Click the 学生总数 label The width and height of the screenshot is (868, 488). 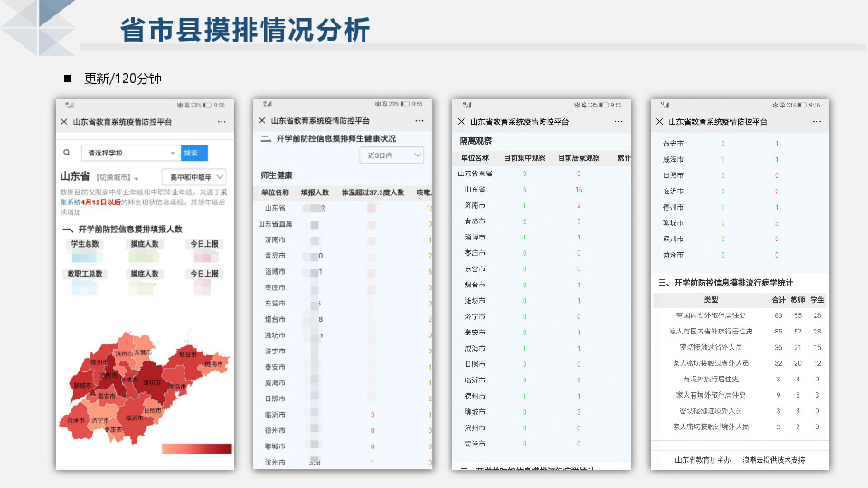point(85,244)
